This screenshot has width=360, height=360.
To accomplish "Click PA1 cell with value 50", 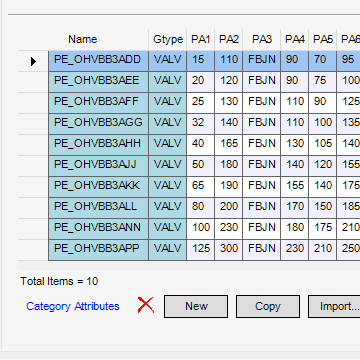I will click(x=201, y=166).
